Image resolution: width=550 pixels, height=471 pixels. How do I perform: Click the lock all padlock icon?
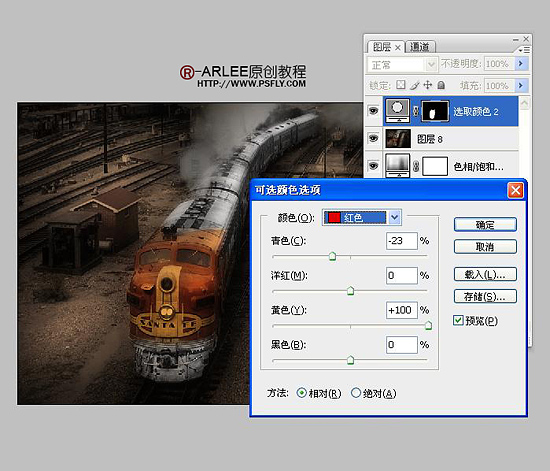click(x=441, y=85)
